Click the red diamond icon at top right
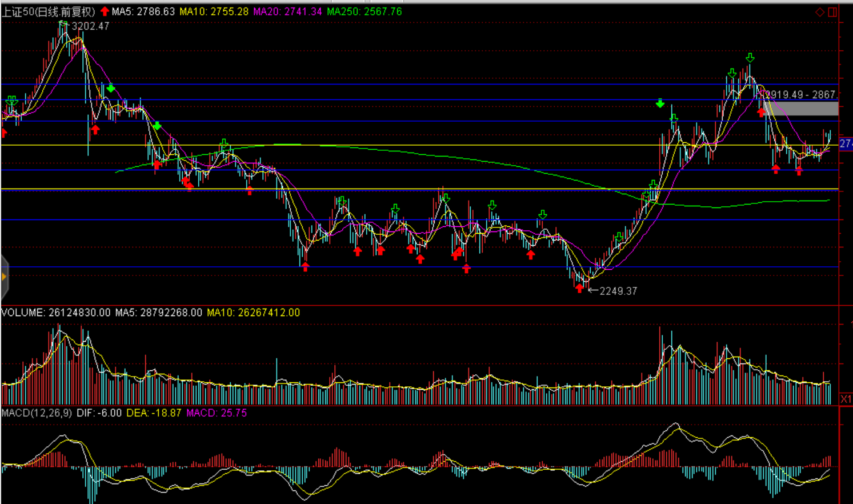Screen dimensions: 853x504 [820, 12]
